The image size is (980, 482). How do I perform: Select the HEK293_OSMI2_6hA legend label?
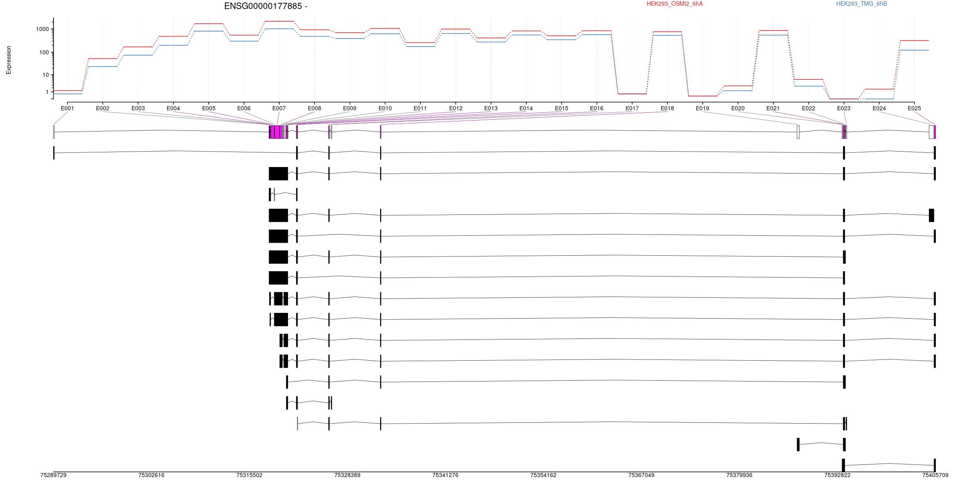click(x=675, y=4)
